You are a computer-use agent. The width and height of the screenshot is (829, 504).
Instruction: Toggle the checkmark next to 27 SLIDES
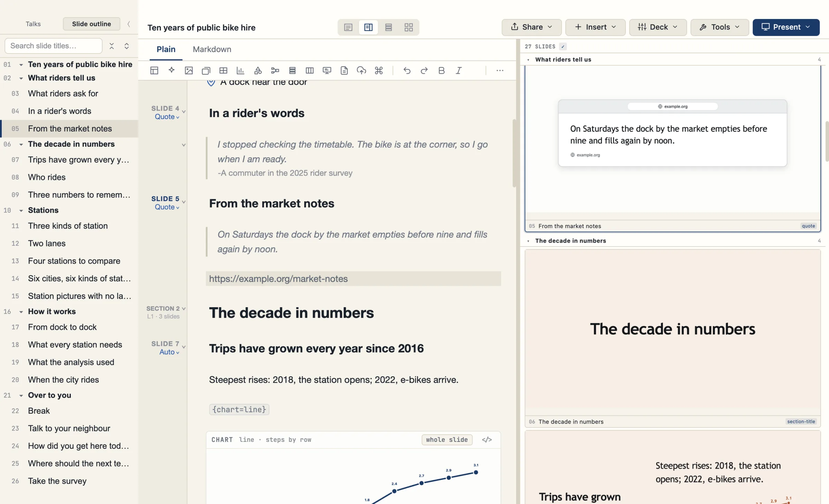pos(563,47)
